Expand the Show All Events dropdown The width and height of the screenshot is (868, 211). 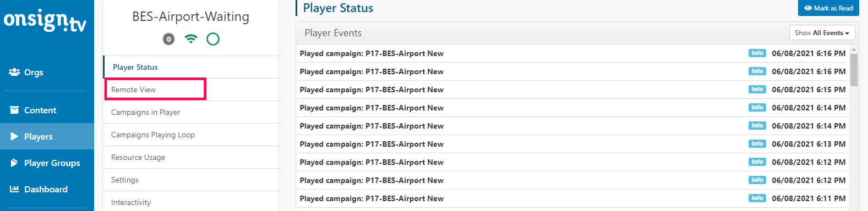tap(822, 33)
